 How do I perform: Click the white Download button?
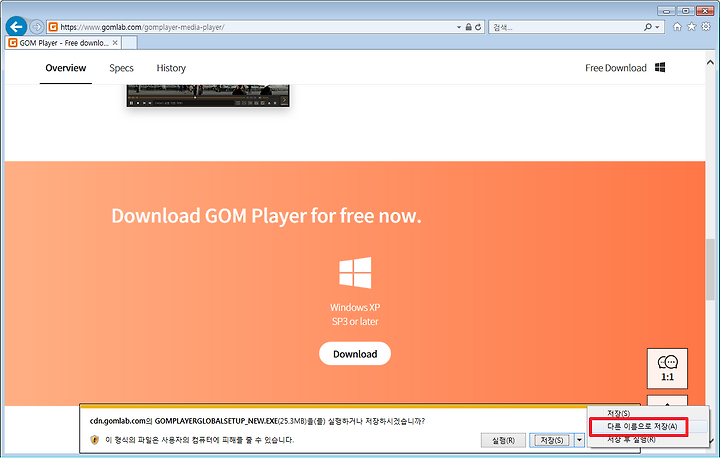355,354
